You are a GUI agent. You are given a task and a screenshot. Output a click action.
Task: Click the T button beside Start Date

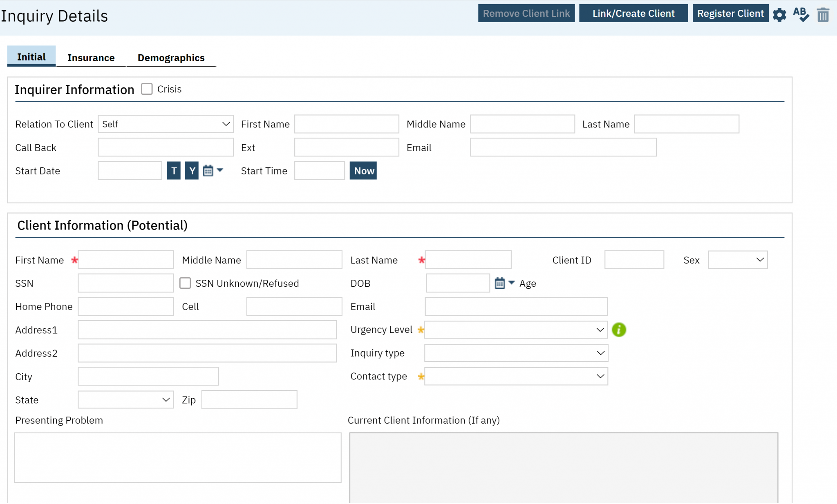pos(174,171)
